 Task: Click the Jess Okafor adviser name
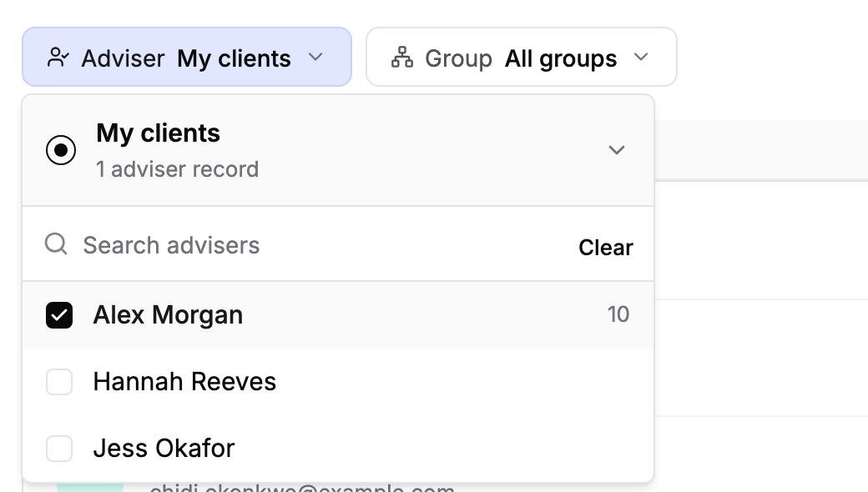(164, 449)
